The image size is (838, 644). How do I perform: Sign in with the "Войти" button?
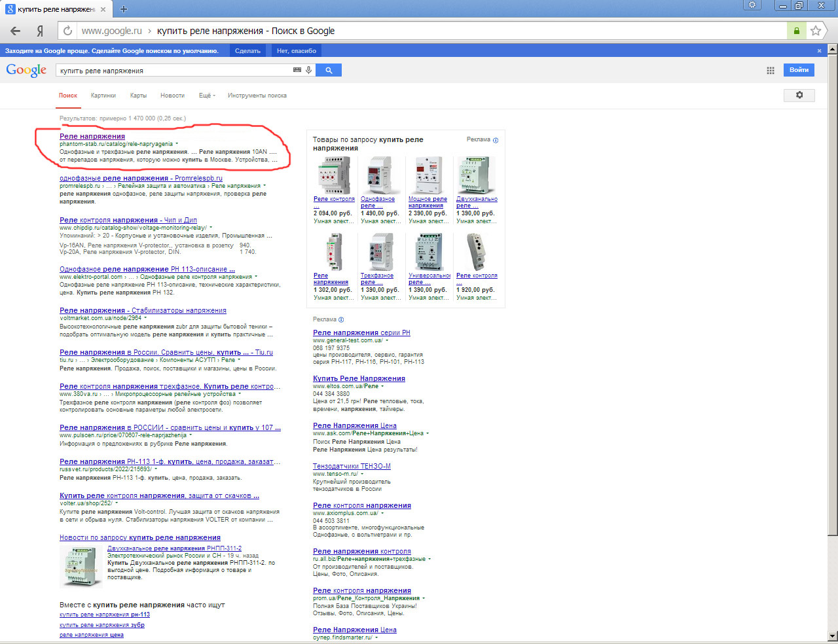tap(799, 70)
